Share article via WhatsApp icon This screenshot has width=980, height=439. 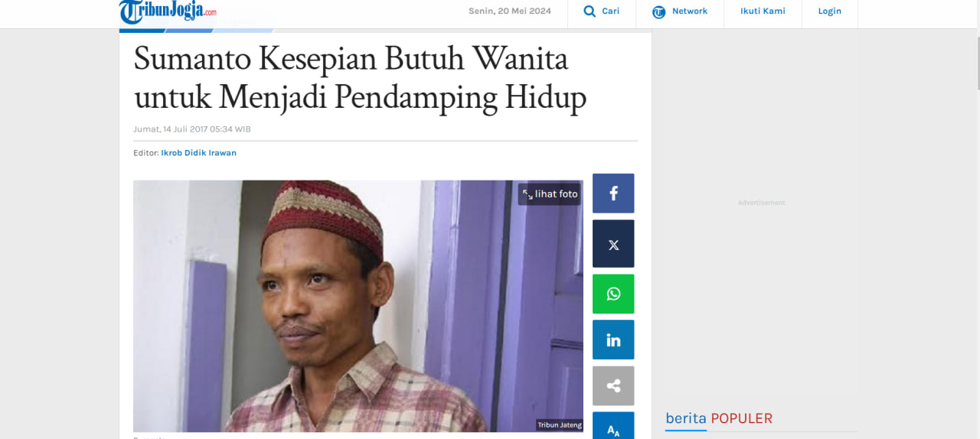coord(613,294)
